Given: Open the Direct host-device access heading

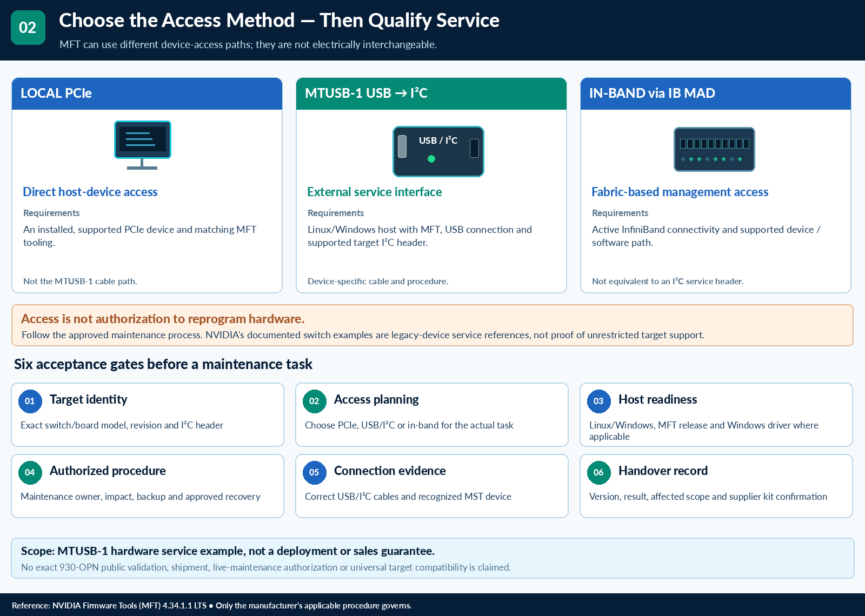Looking at the screenshot, I should click(90, 192).
